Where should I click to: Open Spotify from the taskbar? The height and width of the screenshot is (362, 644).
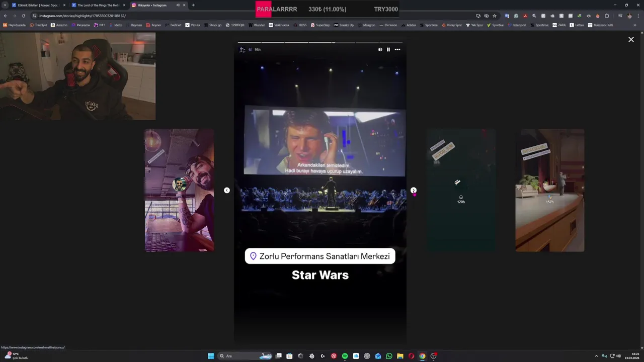coord(345,356)
